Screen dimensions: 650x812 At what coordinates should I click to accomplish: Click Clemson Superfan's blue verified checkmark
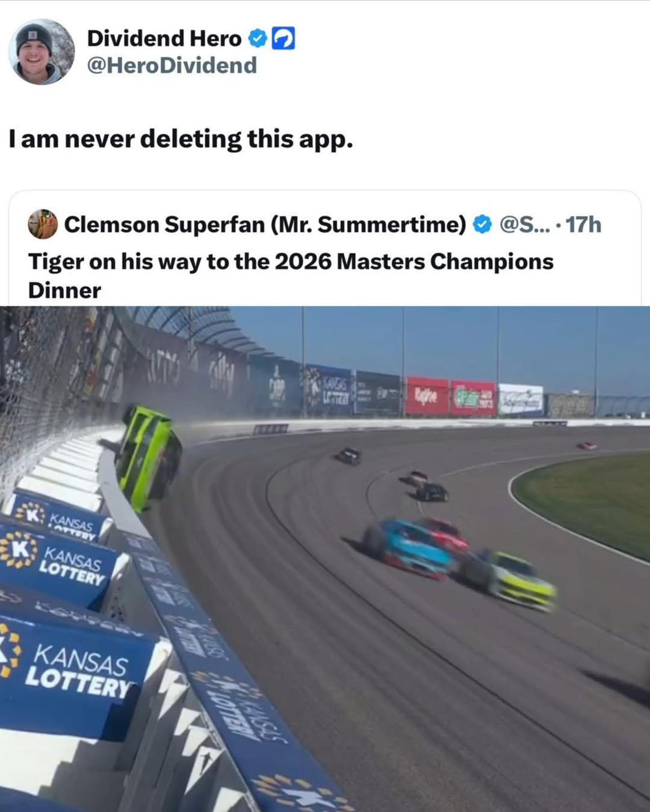(x=481, y=224)
